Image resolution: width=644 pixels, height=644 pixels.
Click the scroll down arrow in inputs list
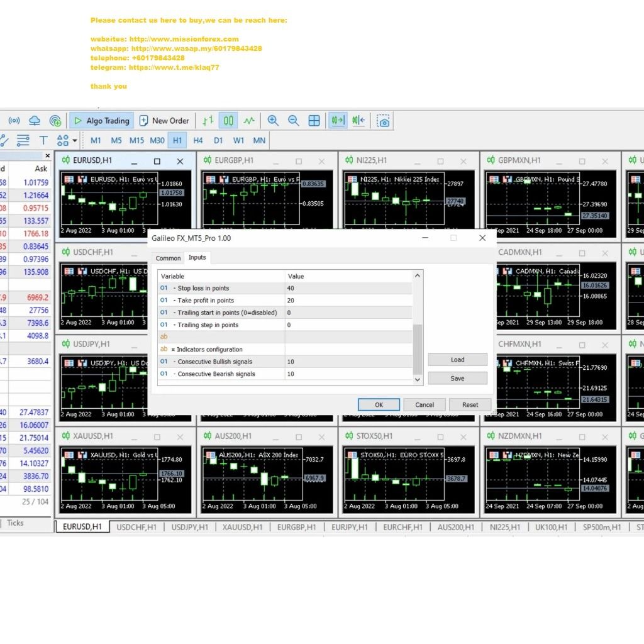[x=418, y=379]
